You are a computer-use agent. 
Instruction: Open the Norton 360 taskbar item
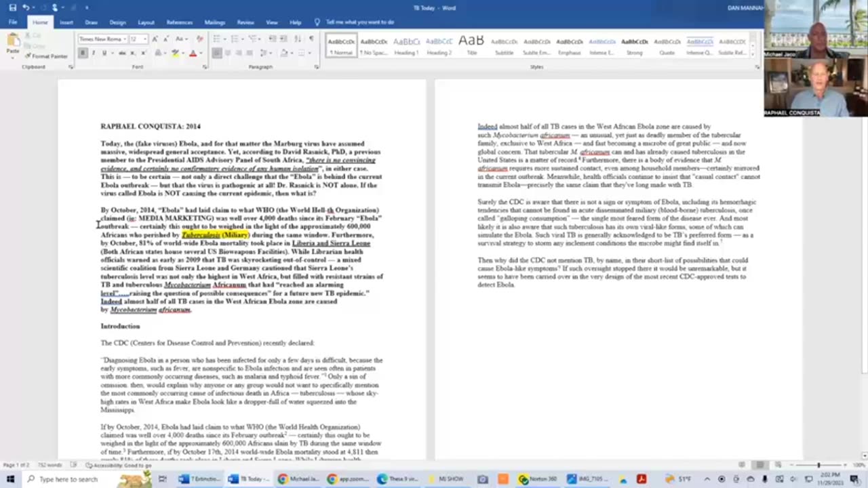click(538, 479)
